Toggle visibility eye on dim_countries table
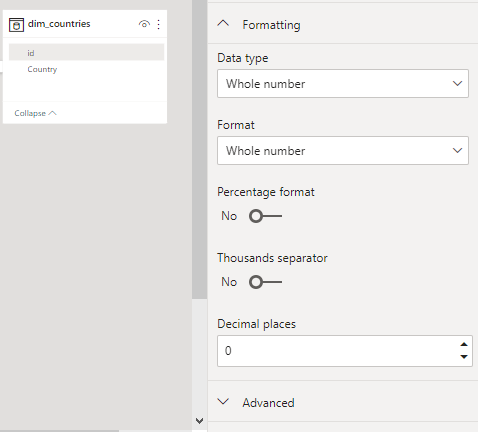The width and height of the screenshot is (478, 432). (144, 24)
